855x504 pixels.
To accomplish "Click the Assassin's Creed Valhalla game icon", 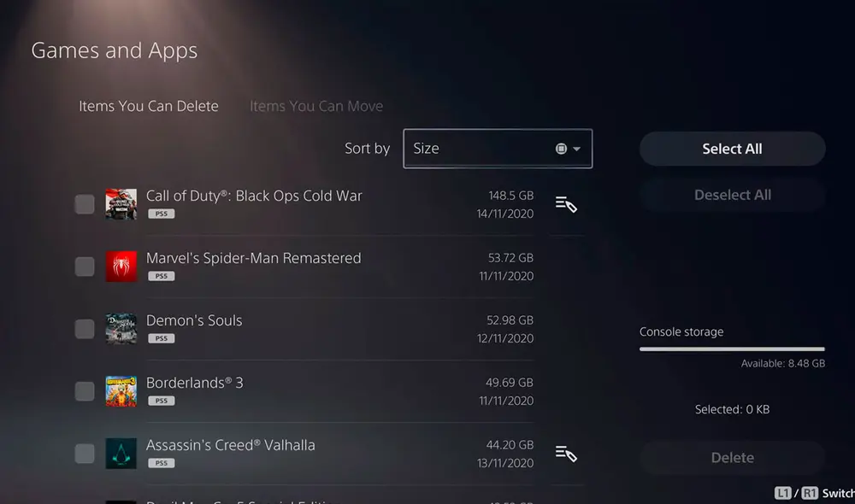I will pyautogui.click(x=121, y=454).
